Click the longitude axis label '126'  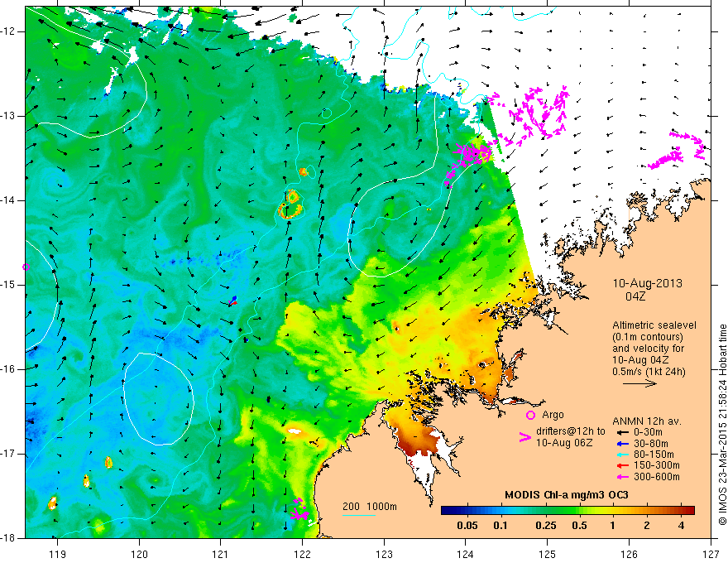click(629, 554)
